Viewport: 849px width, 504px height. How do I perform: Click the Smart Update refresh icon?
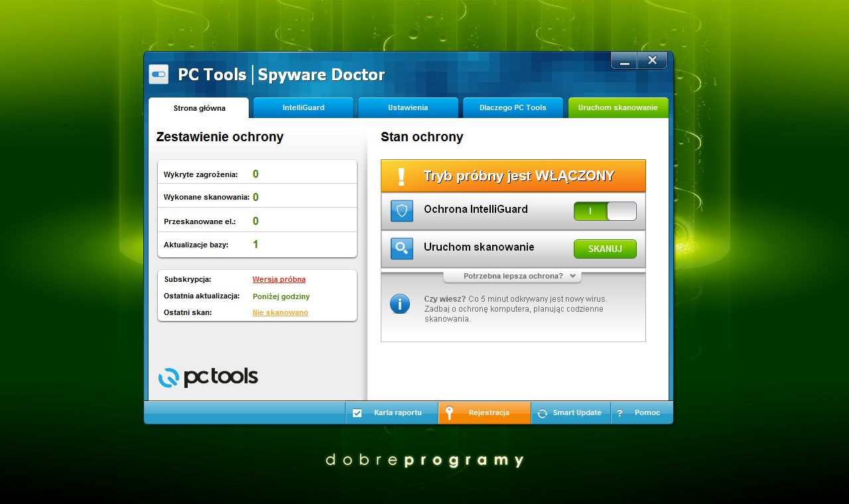[x=542, y=413]
